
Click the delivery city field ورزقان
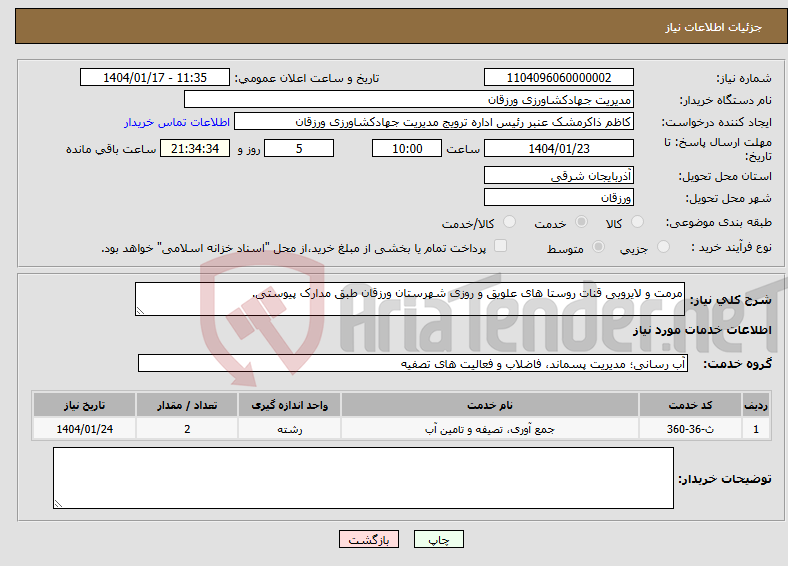[x=559, y=197]
